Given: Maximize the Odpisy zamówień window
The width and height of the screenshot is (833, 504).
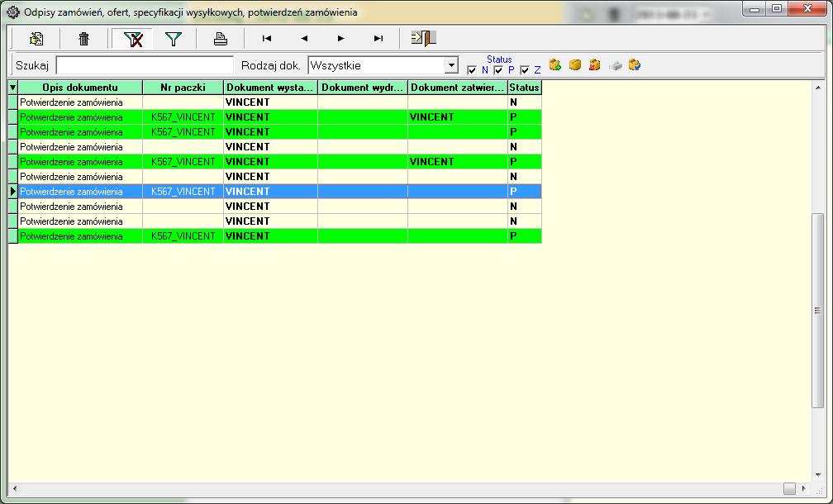Looking at the screenshot, I should click(x=777, y=8).
